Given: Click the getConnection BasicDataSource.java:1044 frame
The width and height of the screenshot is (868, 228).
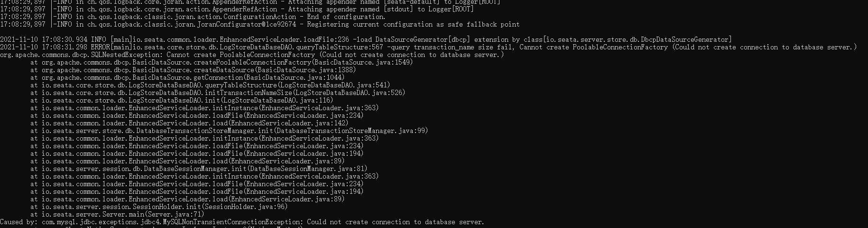Looking at the screenshot, I should point(187,77).
